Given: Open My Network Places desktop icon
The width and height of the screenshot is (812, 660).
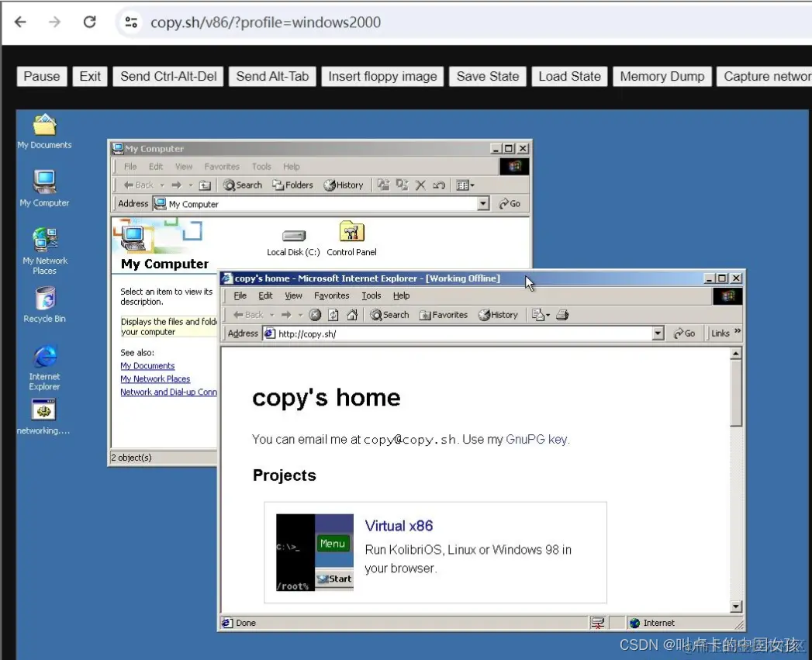Looking at the screenshot, I should pyautogui.click(x=44, y=251).
